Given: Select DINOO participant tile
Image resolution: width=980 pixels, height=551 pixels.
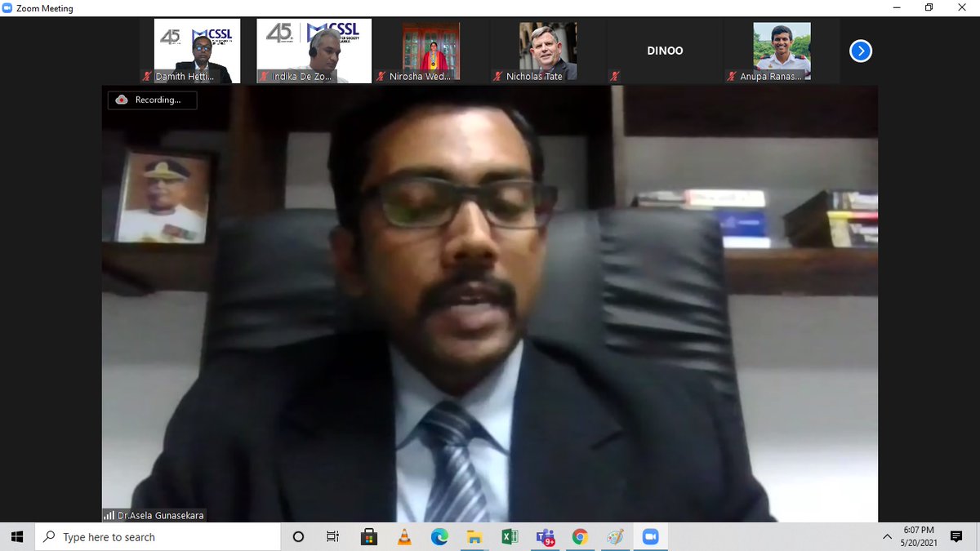Looking at the screenshot, I should point(665,51).
